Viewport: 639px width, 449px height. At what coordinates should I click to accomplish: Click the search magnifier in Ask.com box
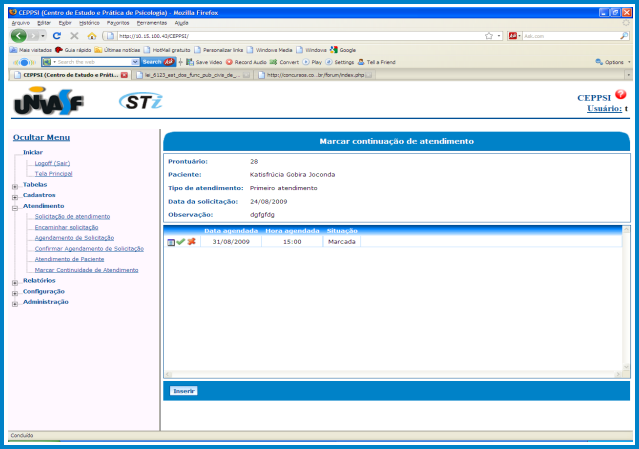(624, 36)
